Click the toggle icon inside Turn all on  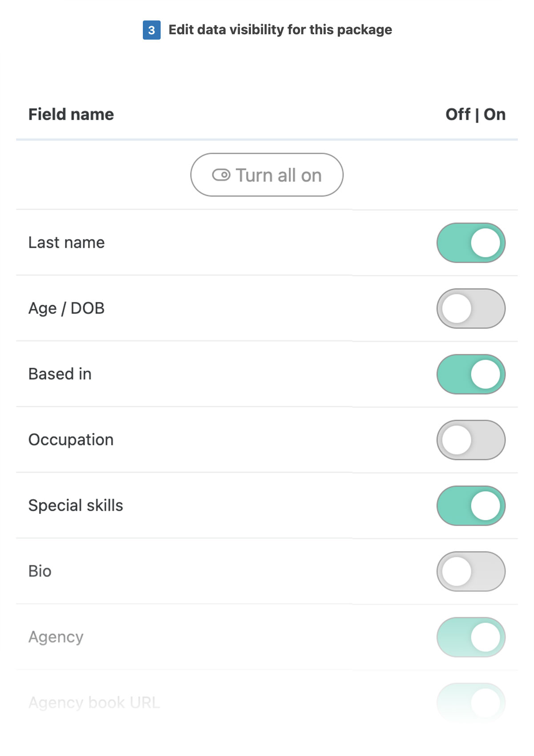[x=221, y=175]
